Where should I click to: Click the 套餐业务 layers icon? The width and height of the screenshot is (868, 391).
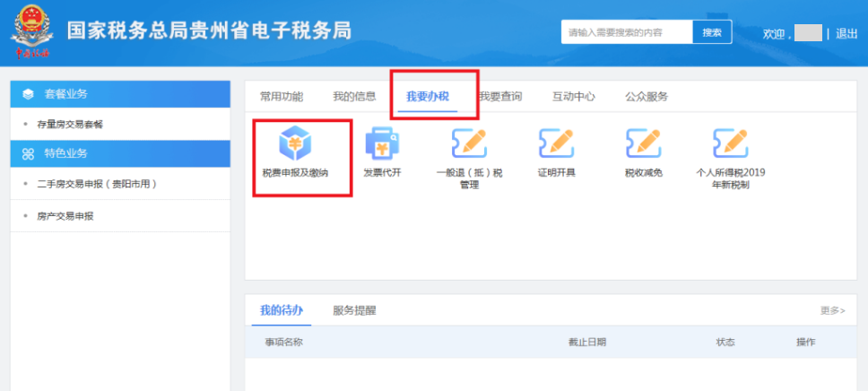pos(28,94)
